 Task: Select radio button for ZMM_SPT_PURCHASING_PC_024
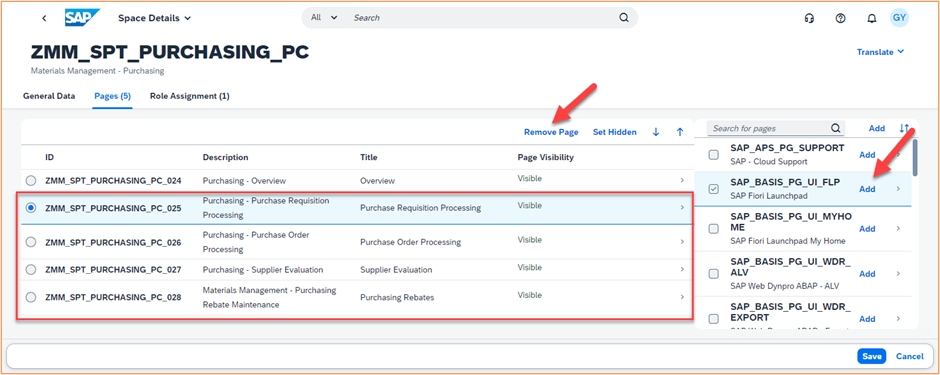pyautogui.click(x=31, y=180)
